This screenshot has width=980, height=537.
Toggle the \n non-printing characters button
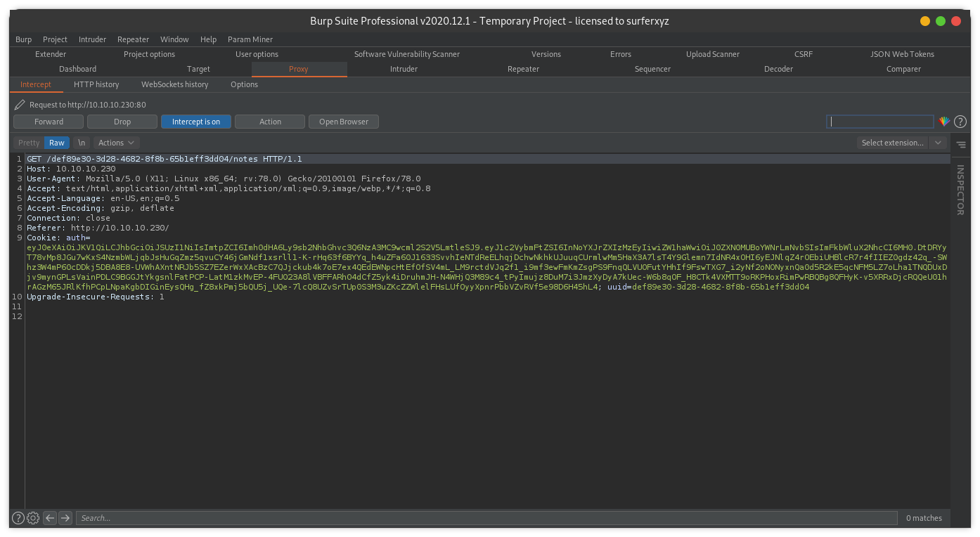pos(82,143)
